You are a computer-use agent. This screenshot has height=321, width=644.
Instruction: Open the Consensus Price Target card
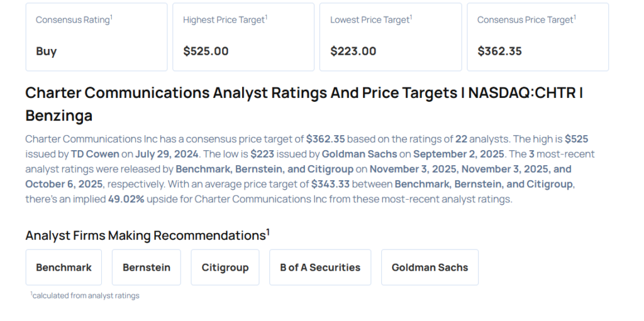[538, 36]
